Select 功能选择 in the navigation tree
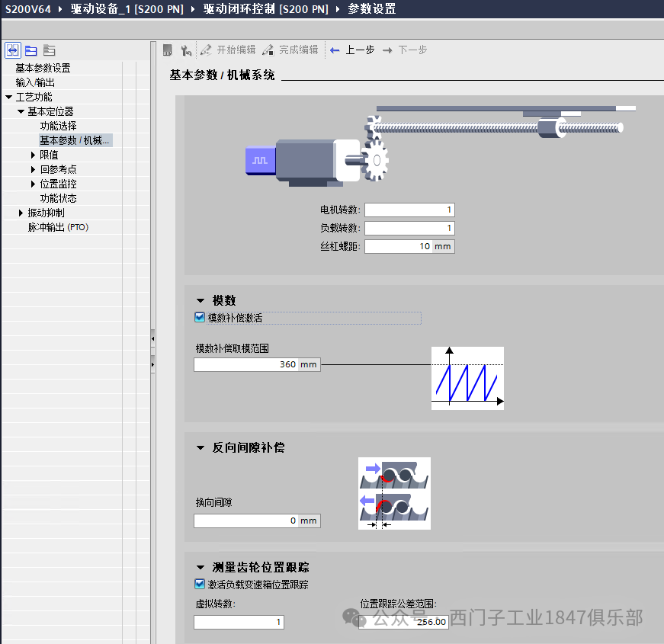Screen dimensions: 664x644 click(x=59, y=126)
